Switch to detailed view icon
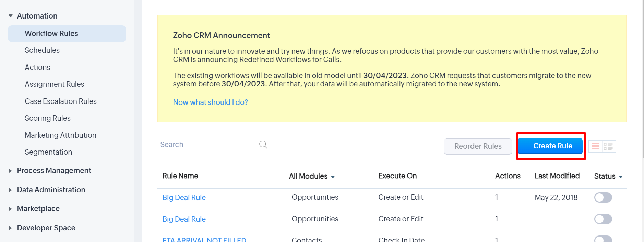Viewport: 644px width, 242px height. click(609, 146)
